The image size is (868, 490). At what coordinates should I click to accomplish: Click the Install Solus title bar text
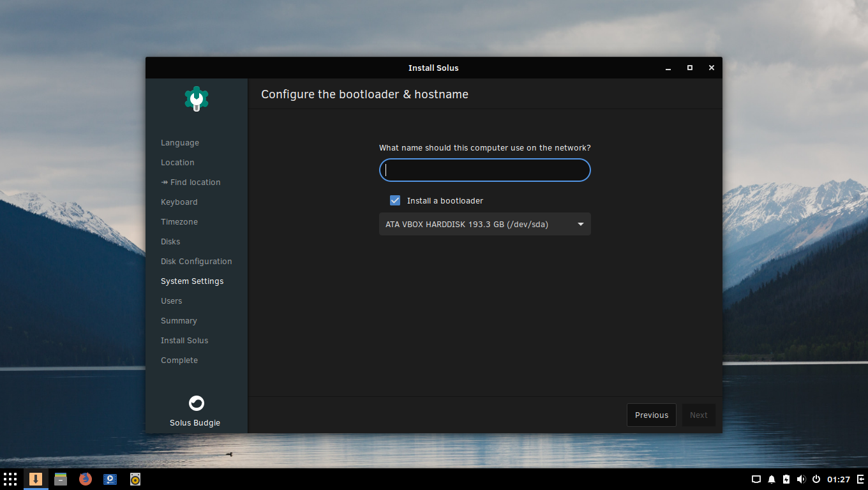click(x=433, y=68)
